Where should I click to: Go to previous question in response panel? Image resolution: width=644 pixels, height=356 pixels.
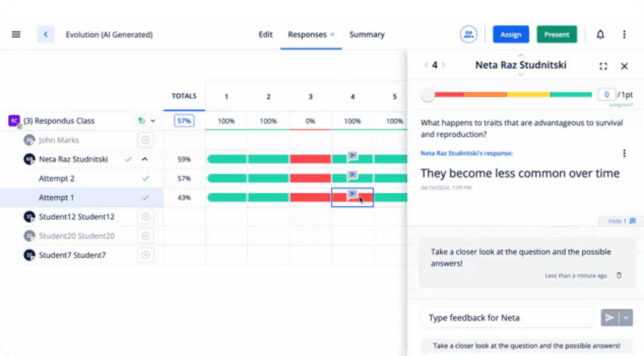(x=426, y=65)
